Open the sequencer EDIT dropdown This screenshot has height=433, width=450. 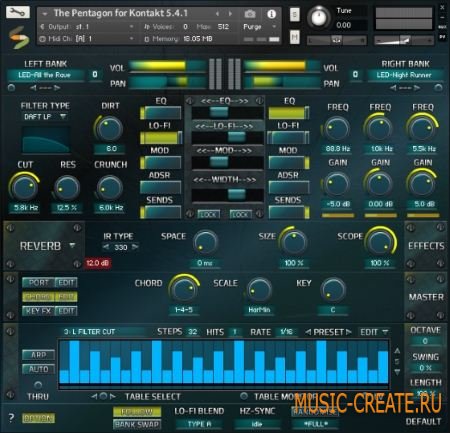(x=374, y=332)
